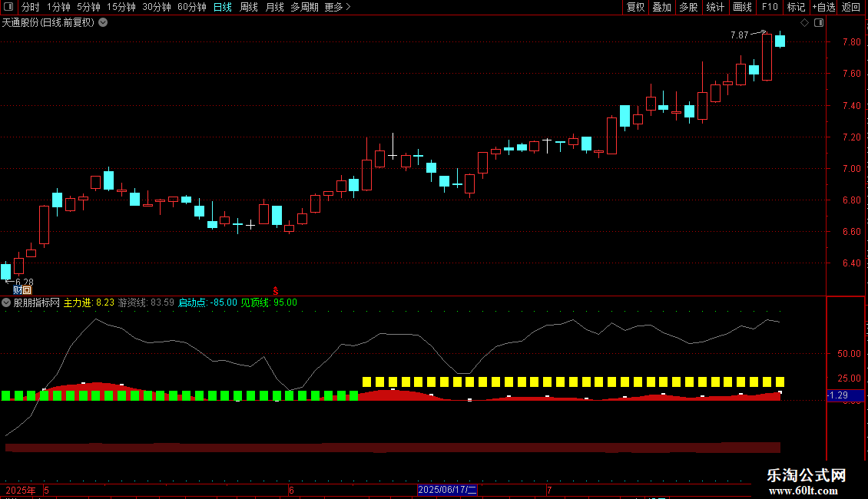Toggle the right info panel icon
The height and width of the screenshot is (499, 868).
(x=819, y=23)
